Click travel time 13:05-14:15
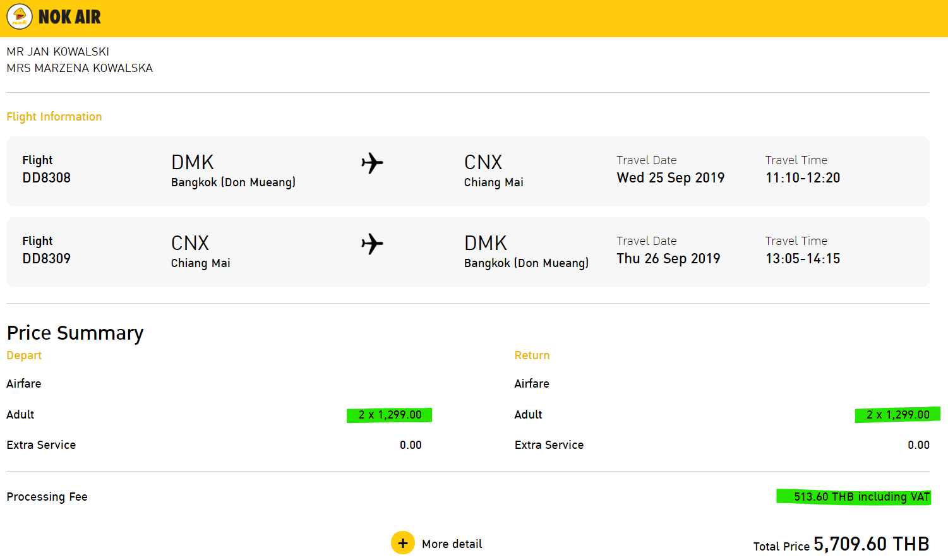 [803, 259]
